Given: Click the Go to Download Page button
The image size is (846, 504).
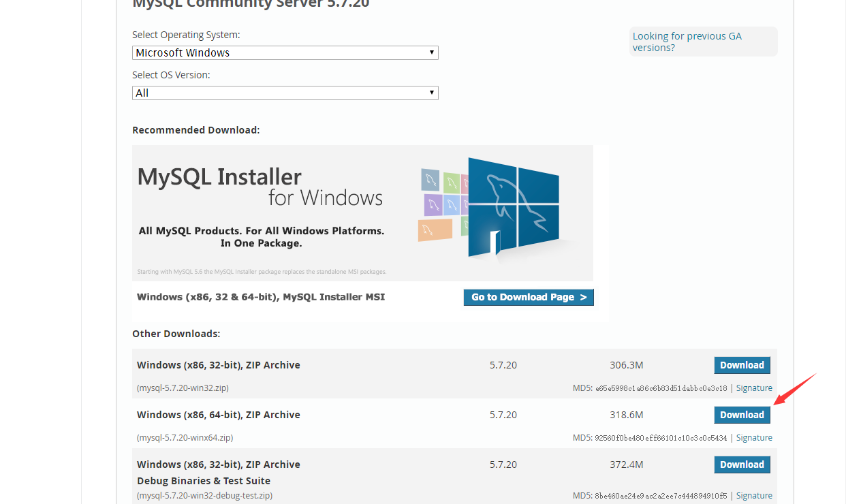Looking at the screenshot, I should (x=529, y=297).
